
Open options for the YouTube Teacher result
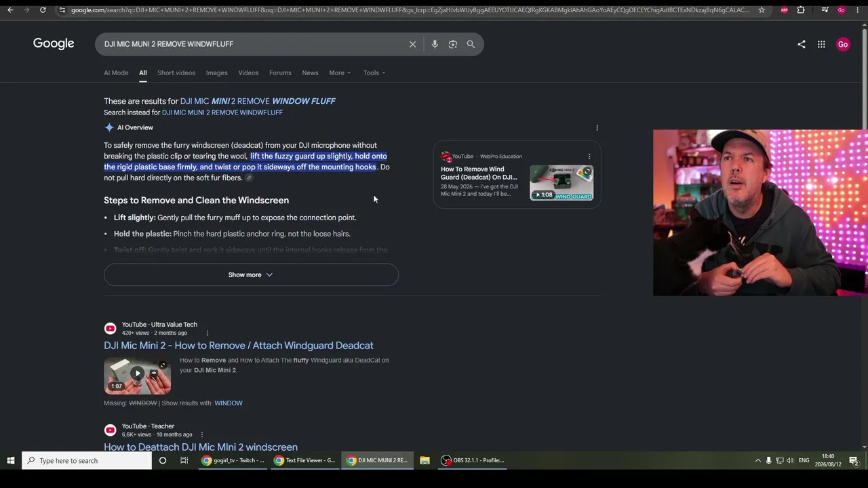(x=202, y=434)
